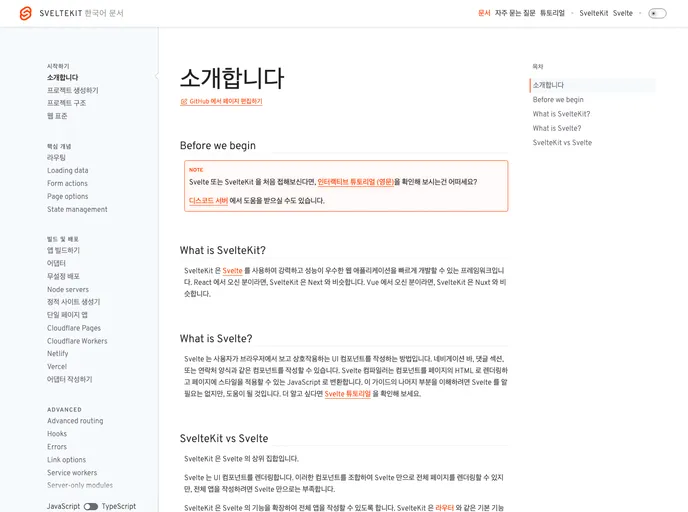Open Server-only modules in the sidebar
The width and height of the screenshot is (688, 512).
pos(80,485)
